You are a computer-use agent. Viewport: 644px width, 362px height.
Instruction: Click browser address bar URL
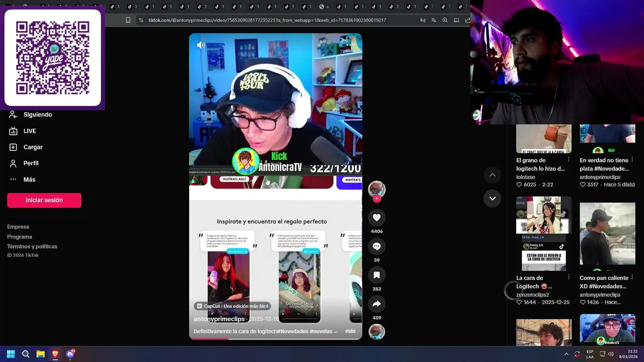(267, 20)
